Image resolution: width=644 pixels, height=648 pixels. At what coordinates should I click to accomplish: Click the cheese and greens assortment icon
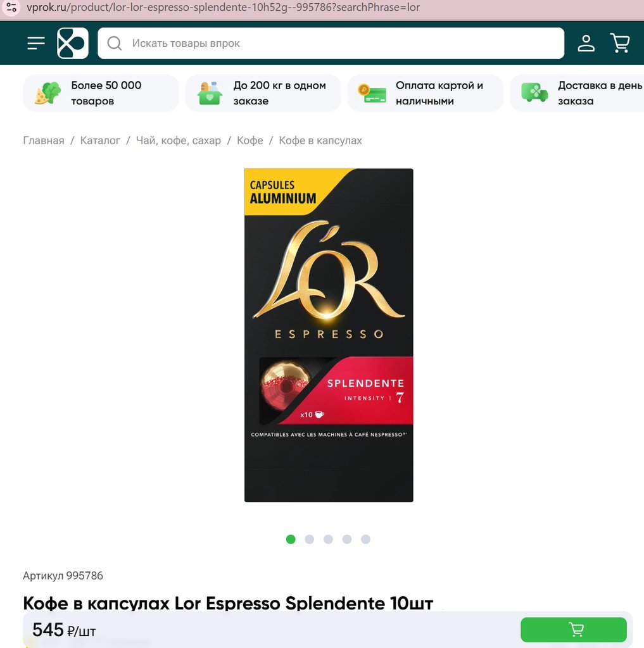click(x=47, y=93)
